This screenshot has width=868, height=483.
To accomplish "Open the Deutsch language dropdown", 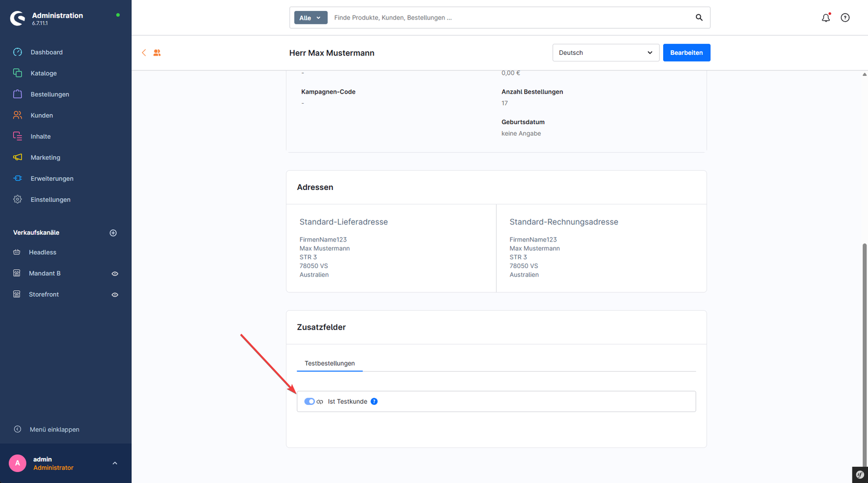I will point(606,53).
